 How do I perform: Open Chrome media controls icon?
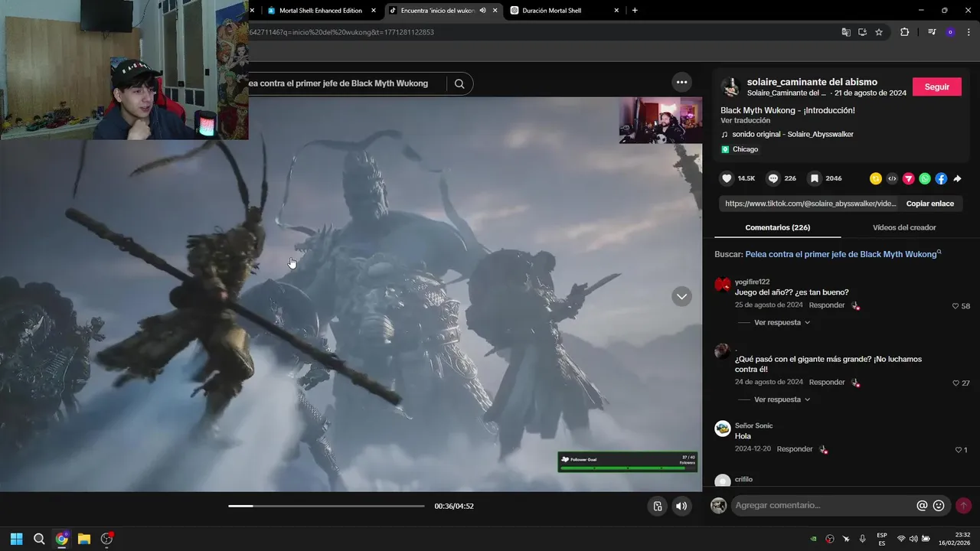[x=932, y=32]
